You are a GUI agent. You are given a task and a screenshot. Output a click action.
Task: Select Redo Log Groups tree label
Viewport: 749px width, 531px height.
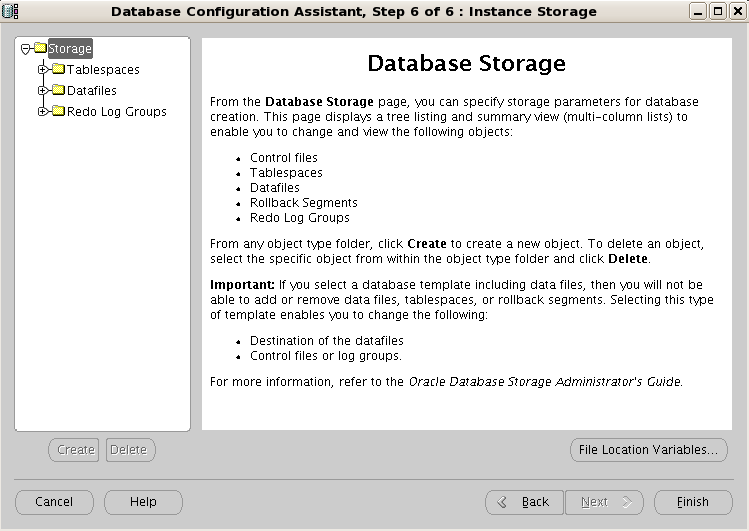coord(117,112)
